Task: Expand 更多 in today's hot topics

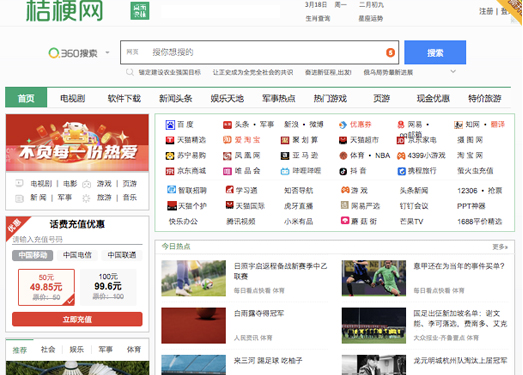Action: [x=500, y=247]
